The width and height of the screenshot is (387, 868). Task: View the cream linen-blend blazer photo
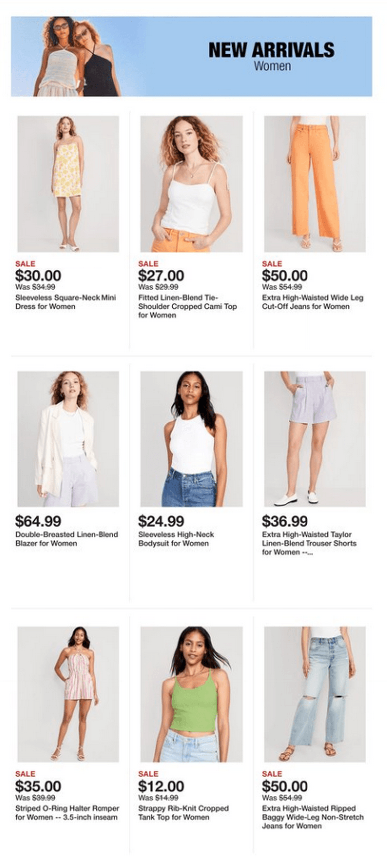[x=68, y=439]
